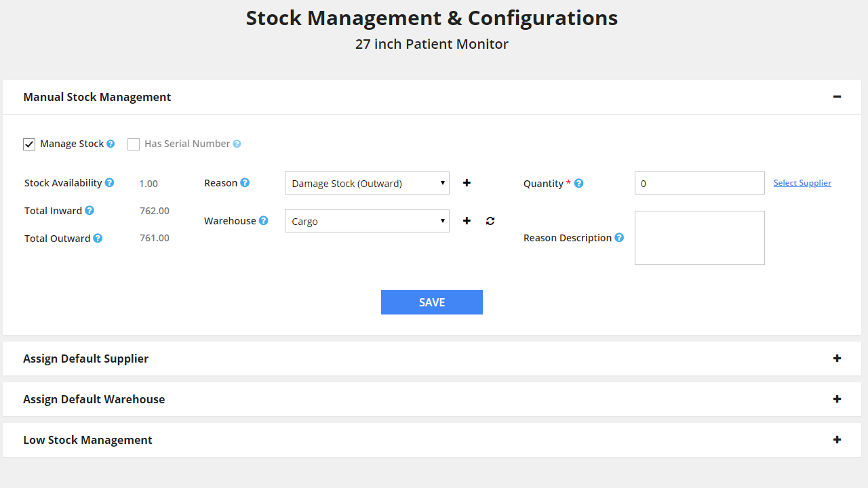Collapse the Manual Stock Management section

click(837, 97)
